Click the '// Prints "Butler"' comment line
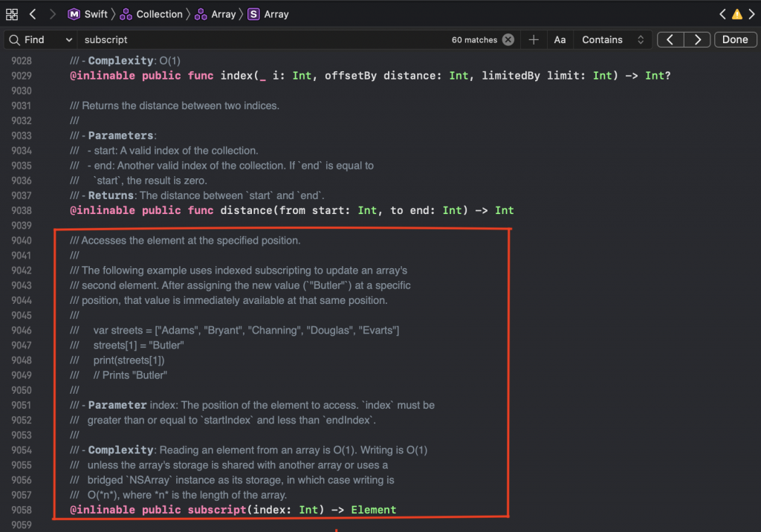This screenshot has width=761, height=532. pos(130,376)
